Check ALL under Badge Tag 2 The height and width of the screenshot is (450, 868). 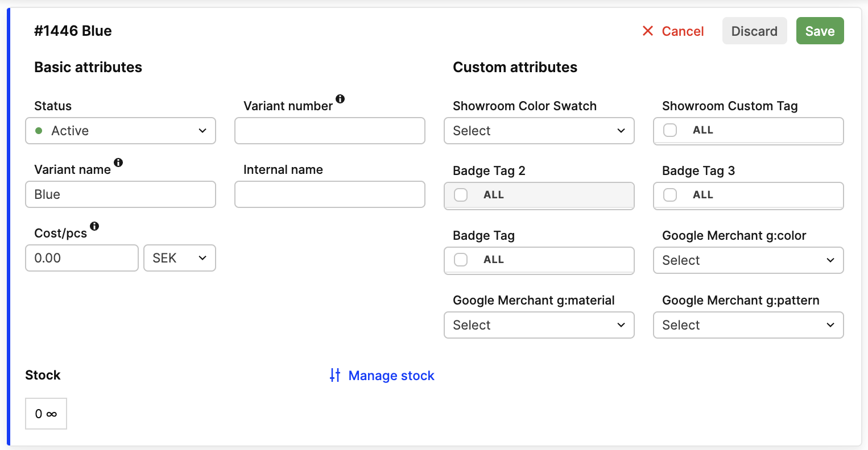(461, 195)
